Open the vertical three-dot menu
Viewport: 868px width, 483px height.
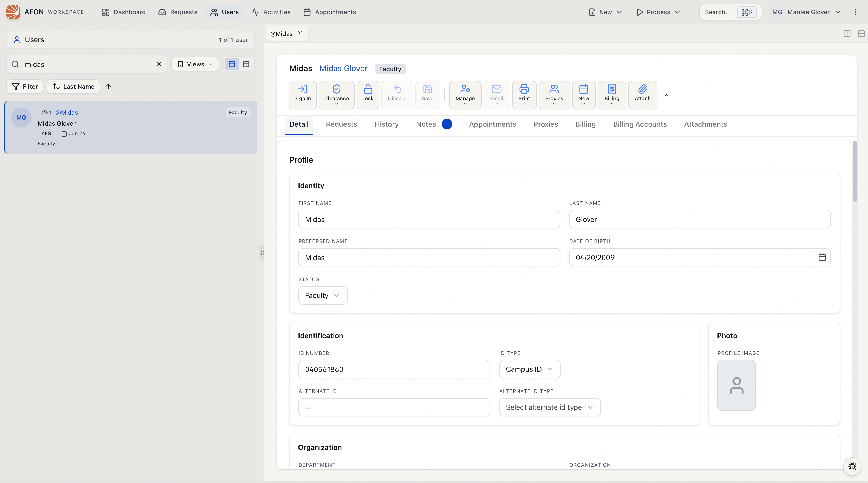click(x=855, y=12)
